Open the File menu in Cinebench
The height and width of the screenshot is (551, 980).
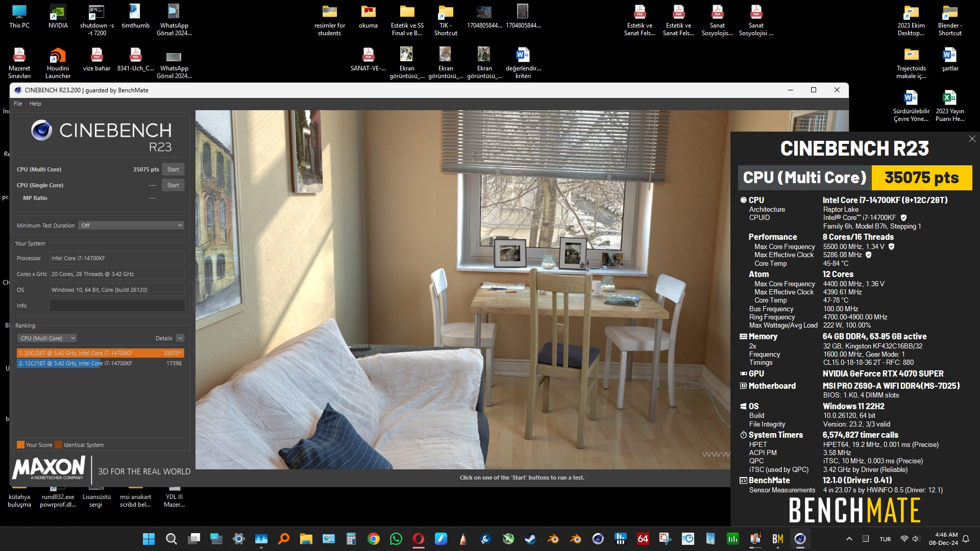click(x=18, y=104)
